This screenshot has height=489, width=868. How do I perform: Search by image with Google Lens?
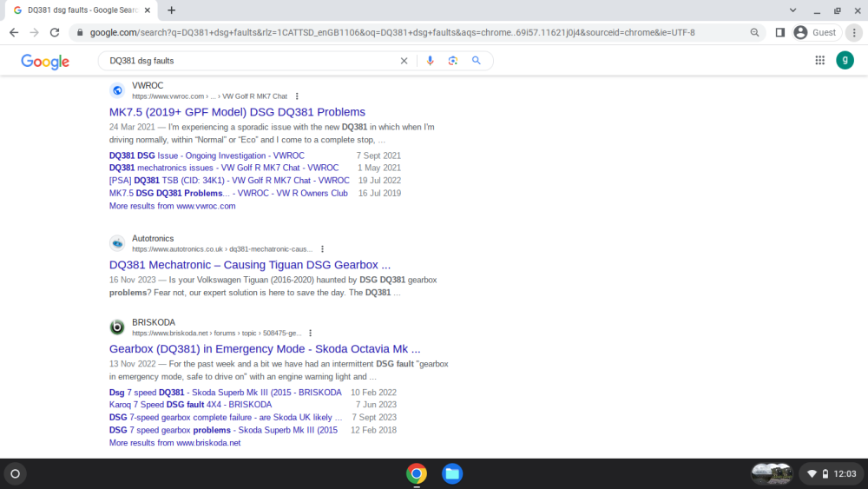click(x=453, y=61)
